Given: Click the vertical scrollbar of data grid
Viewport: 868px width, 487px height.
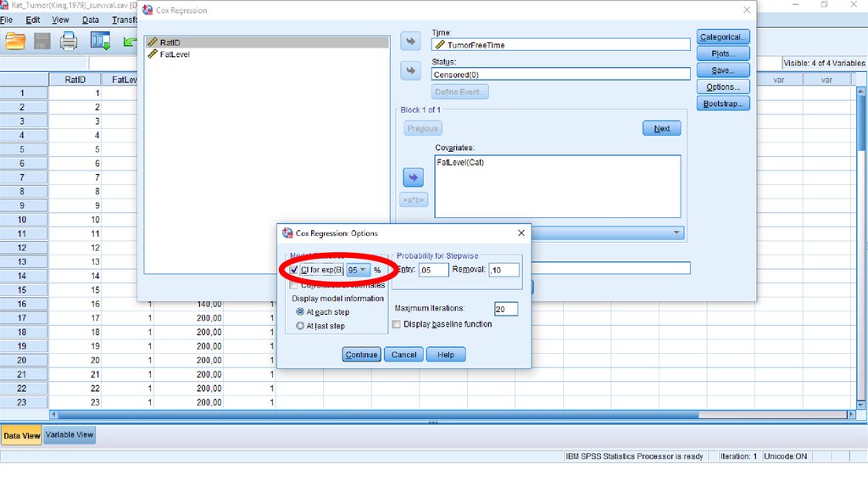Looking at the screenshot, I should (861, 122).
